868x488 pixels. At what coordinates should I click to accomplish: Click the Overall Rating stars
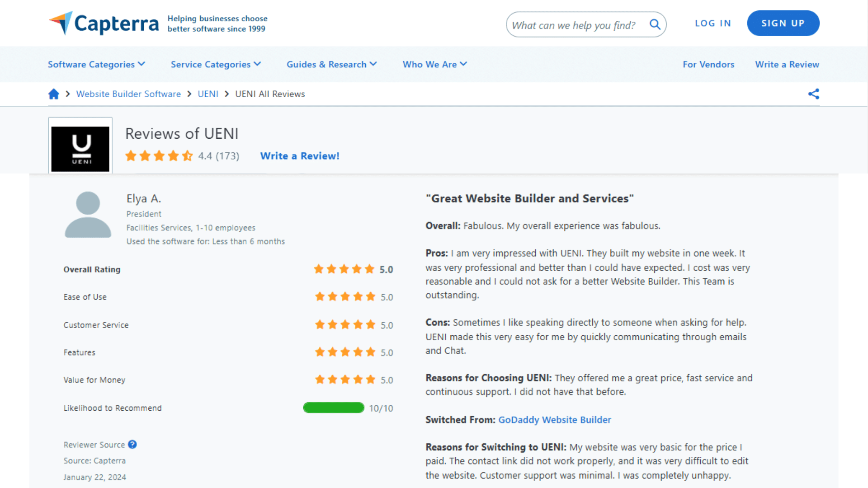coord(344,269)
